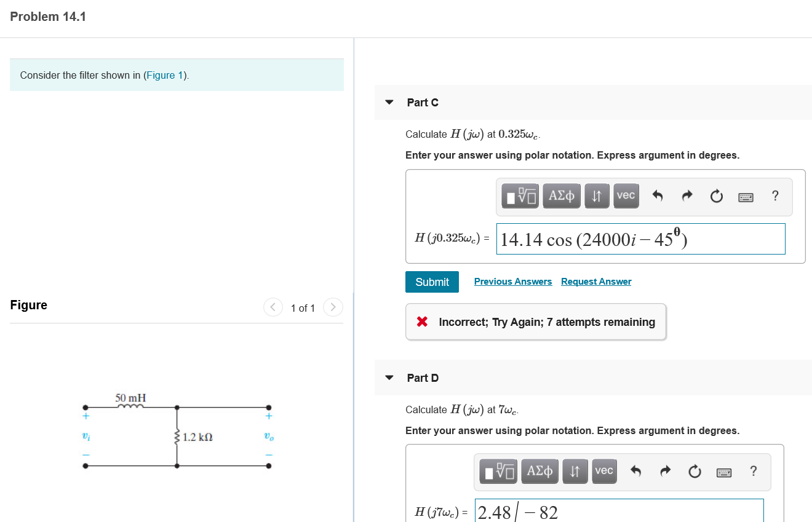Collapse the Part D section
Screen dimensions: 812x522
point(389,378)
